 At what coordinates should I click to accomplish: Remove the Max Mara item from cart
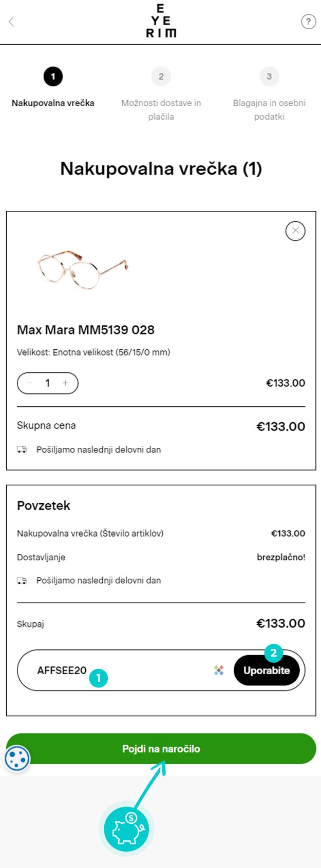pos(295,231)
